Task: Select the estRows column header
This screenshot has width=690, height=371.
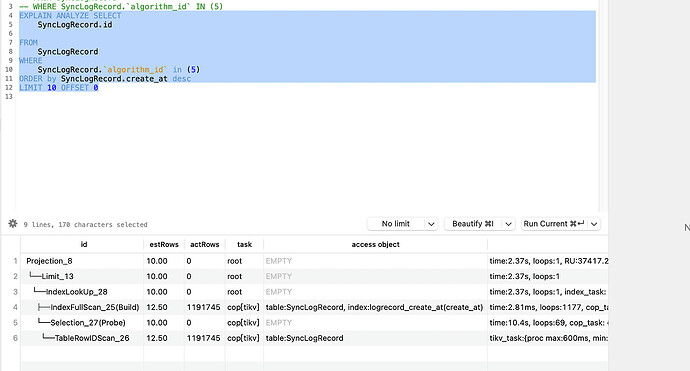Action: click(x=164, y=244)
